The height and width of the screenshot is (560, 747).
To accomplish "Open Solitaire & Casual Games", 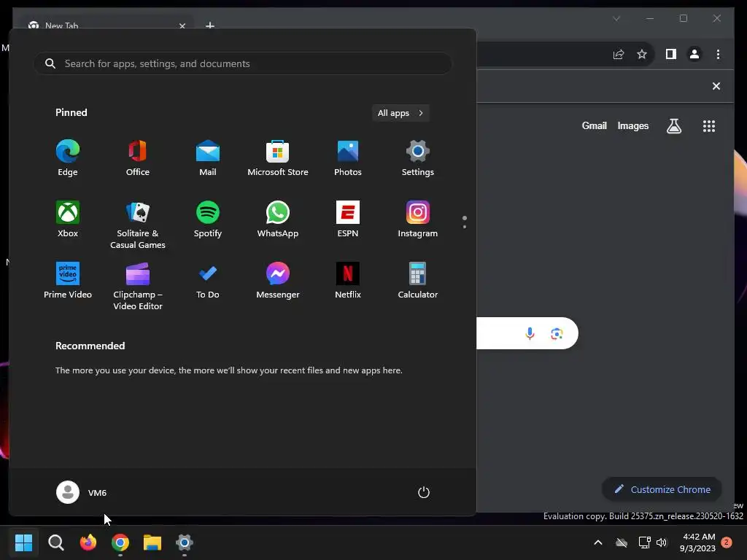I will (138, 225).
